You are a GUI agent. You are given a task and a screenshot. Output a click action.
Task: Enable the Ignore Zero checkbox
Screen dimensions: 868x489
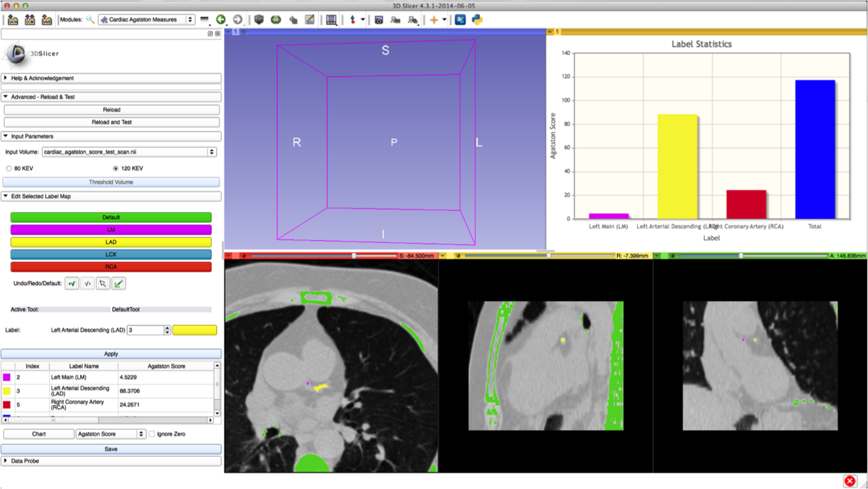coord(152,434)
